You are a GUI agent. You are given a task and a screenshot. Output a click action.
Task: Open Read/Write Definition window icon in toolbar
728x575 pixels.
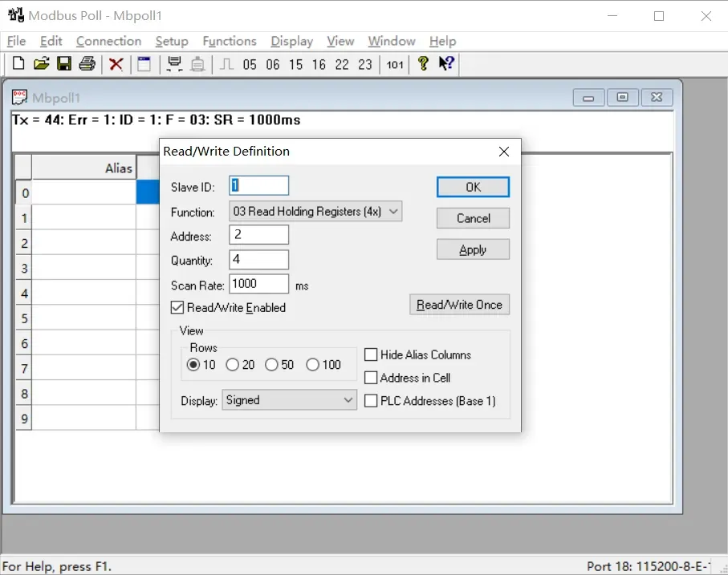tap(144, 64)
